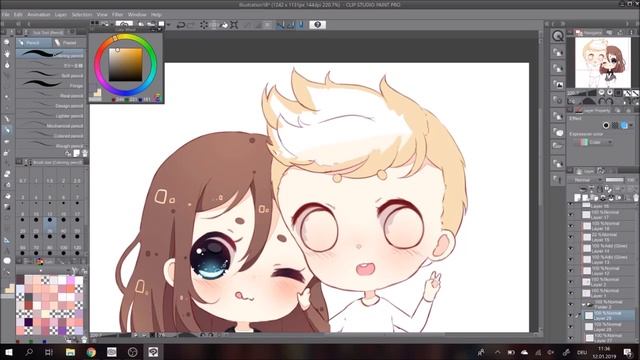Select Layer 13 in Layer panel
640x360 pixels.
607,260
